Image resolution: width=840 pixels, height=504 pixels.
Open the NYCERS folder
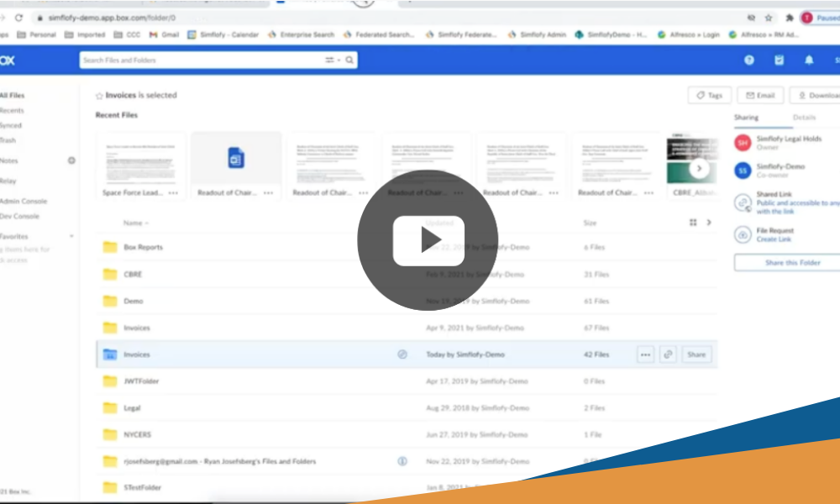tap(137, 435)
